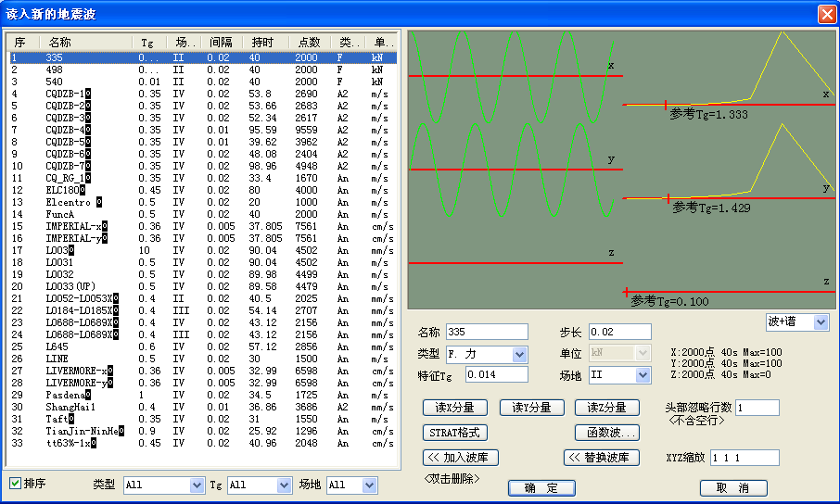Open the disabled 单位 kN dropdown
Screen dimensions: 840x504
620,353
